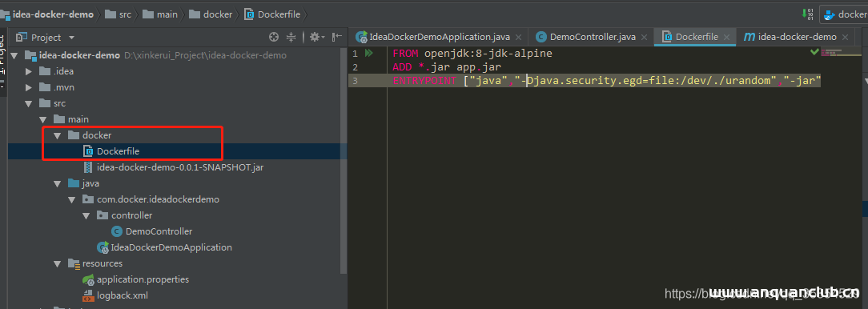Close the Dockerfile tab
The image size is (868, 309).
tap(727, 37)
